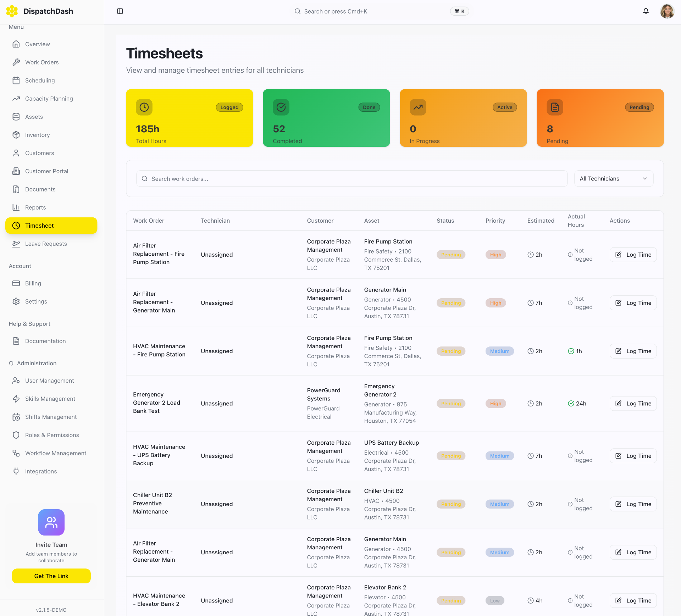The height and width of the screenshot is (616, 681).
Task: Click the Workflow Management icon
Action: [16, 453]
